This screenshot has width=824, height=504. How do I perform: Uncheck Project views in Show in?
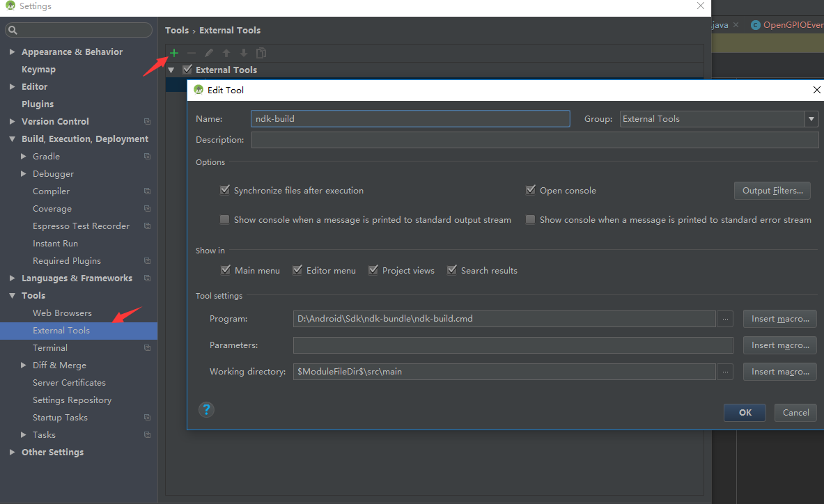coord(373,270)
